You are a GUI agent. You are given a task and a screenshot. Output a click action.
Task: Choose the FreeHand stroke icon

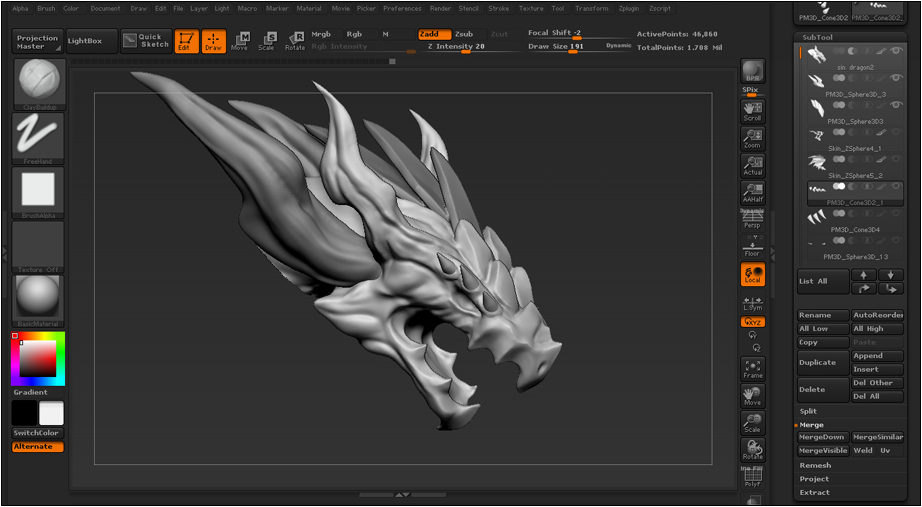(x=38, y=138)
